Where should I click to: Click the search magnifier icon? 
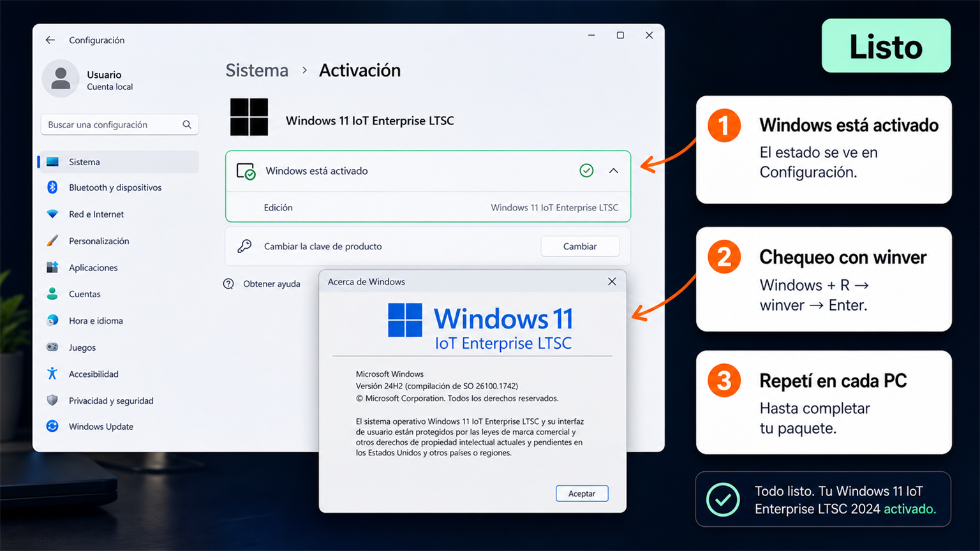pyautogui.click(x=187, y=124)
